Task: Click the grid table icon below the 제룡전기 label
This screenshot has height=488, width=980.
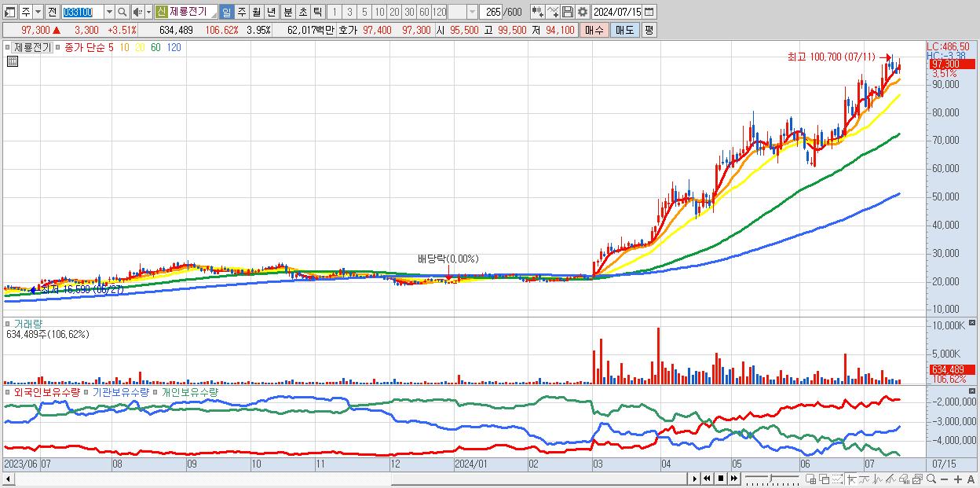Action: pyautogui.click(x=13, y=61)
